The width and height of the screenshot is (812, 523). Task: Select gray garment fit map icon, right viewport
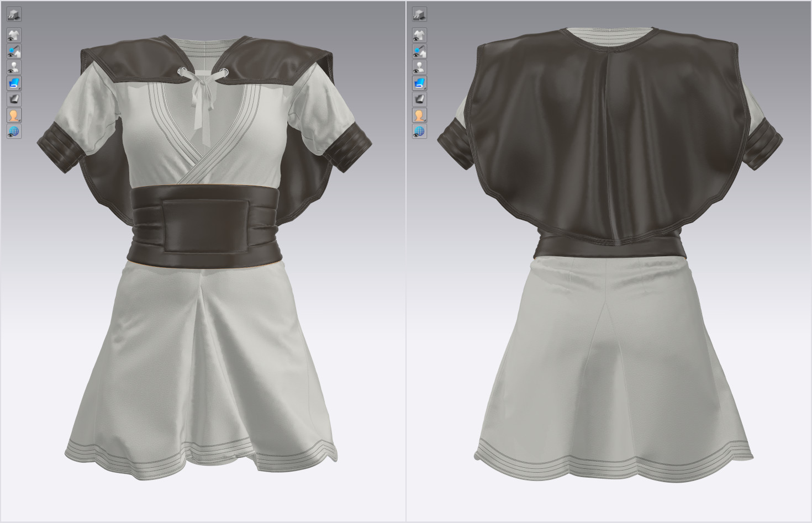[420, 99]
